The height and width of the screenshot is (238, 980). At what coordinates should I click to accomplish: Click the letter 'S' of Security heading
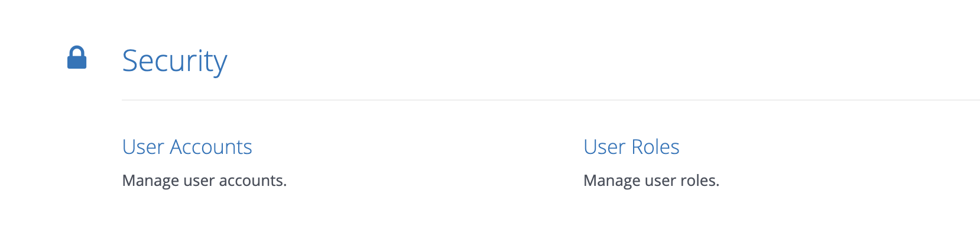[131, 61]
